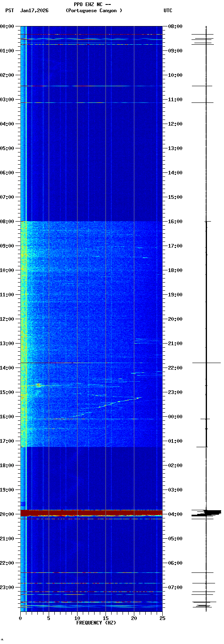Viewport: 224px width, 644px height.
Task: Click the PST '23:00' time label
Action: click(7, 587)
